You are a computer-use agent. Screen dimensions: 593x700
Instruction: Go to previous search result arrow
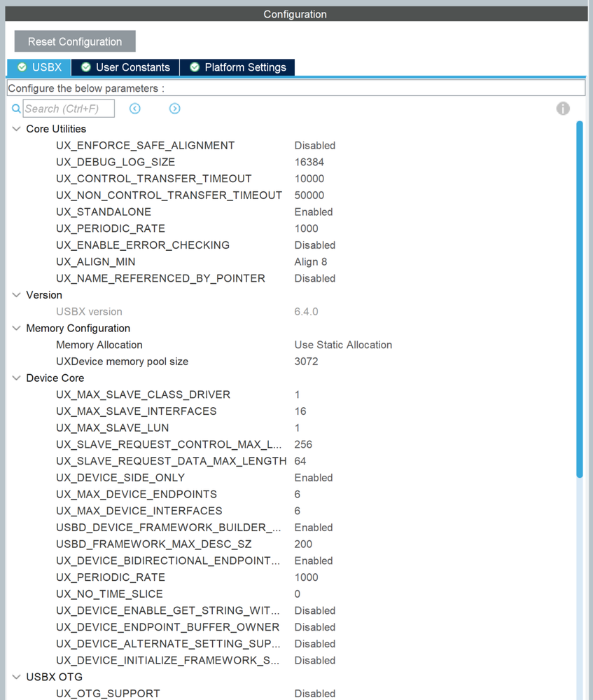(x=134, y=109)
